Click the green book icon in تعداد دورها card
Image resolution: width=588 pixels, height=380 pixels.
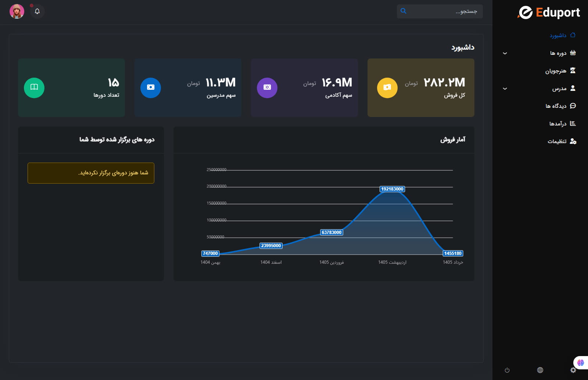34,88
